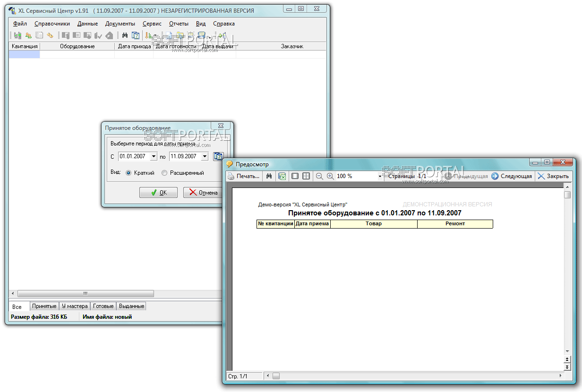The height and width of the screenshot is (392, 582).
Task: Click the orange handshake toolbar icon
Action: pos(50,35)
